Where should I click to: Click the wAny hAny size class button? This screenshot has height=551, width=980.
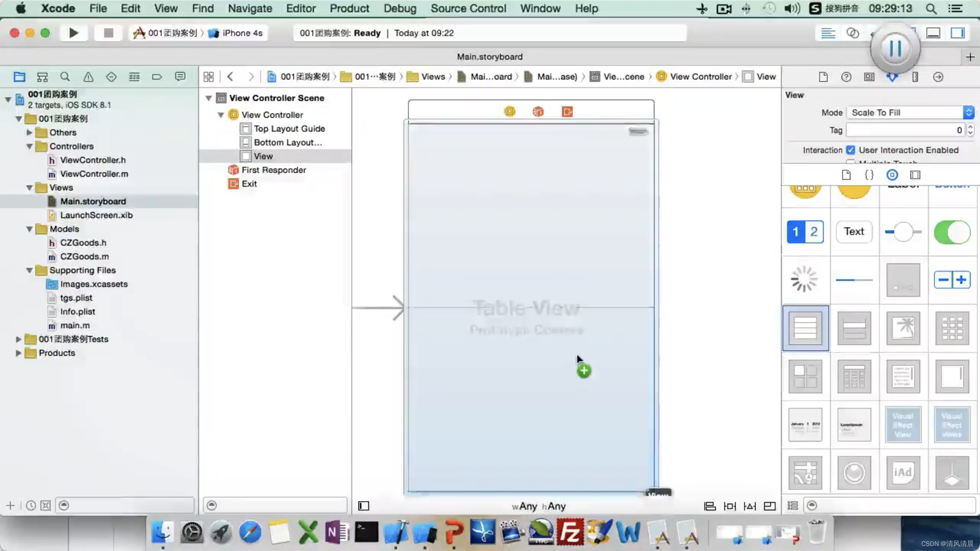(x=539, y=506)
